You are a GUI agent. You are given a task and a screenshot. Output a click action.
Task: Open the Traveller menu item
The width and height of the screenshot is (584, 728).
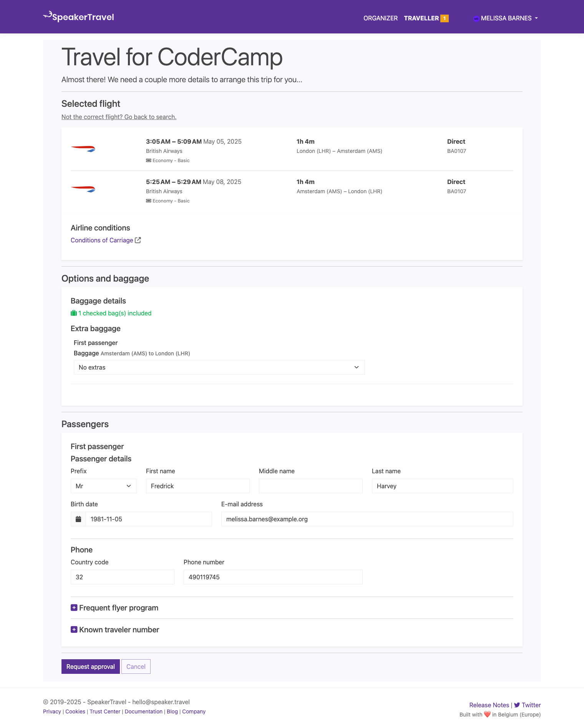[x=421, y=18]
